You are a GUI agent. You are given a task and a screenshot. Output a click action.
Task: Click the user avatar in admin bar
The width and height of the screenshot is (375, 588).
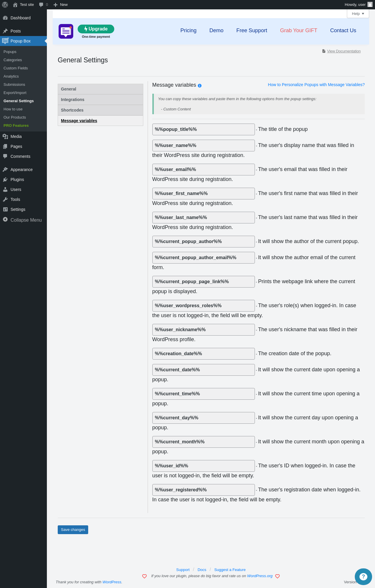point(370,5)
